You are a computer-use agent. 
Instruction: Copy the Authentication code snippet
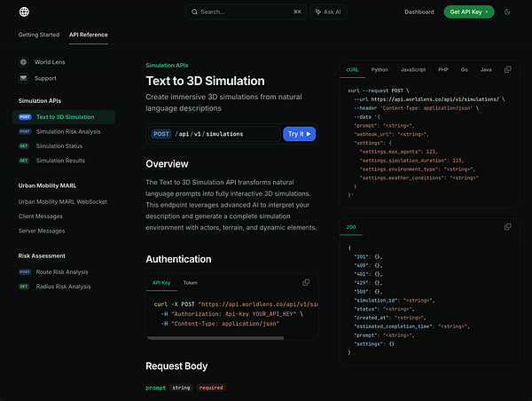[306, 282]
